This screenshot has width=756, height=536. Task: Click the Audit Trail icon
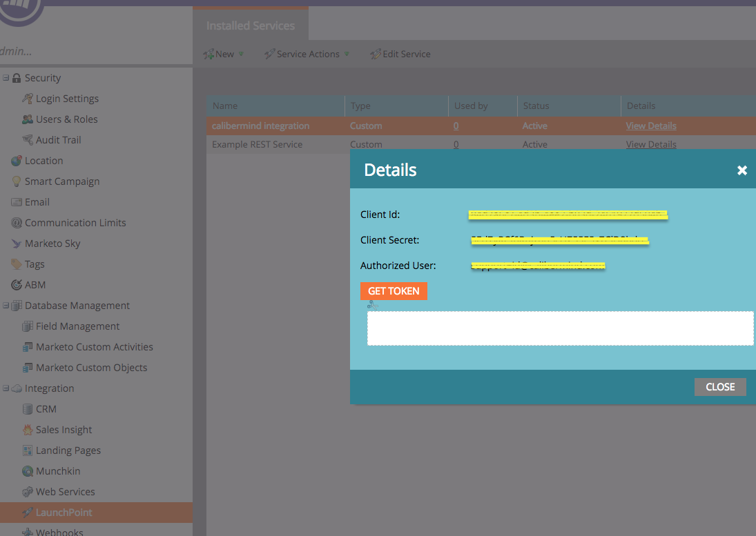click(x=28, y=140)
